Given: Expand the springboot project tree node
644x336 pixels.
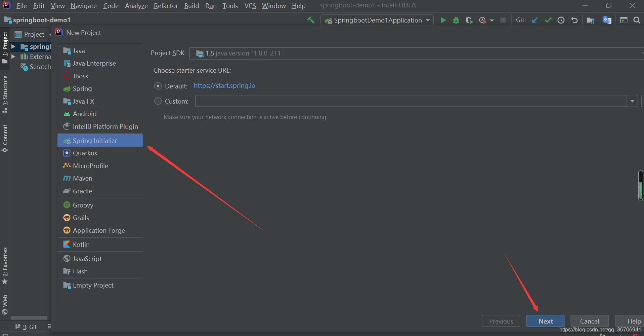Looking at the screenshot, I should [13, 46].
